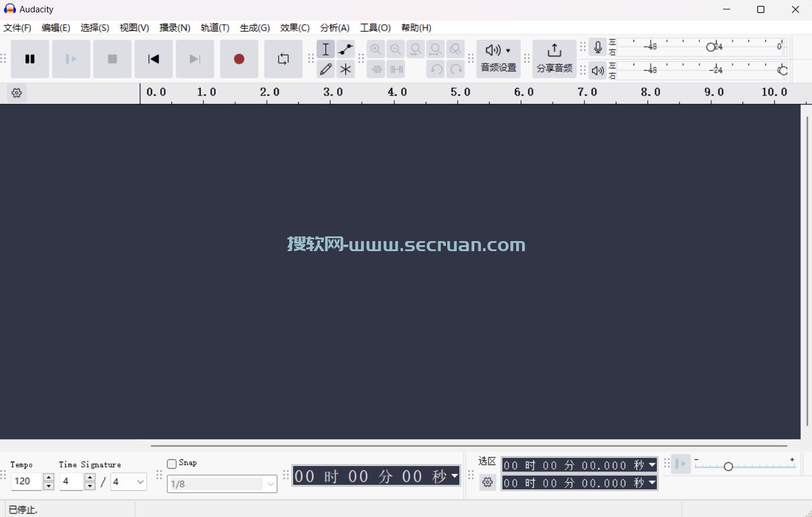Click the Pause playback button

30,59
